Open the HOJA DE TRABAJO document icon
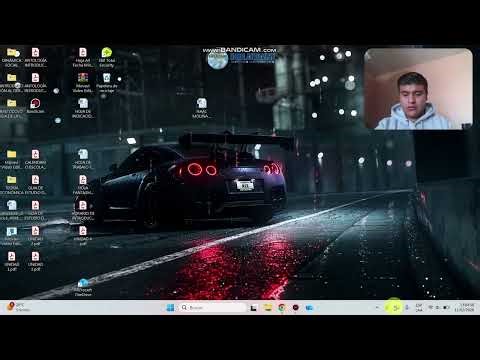 pos(83,159)
